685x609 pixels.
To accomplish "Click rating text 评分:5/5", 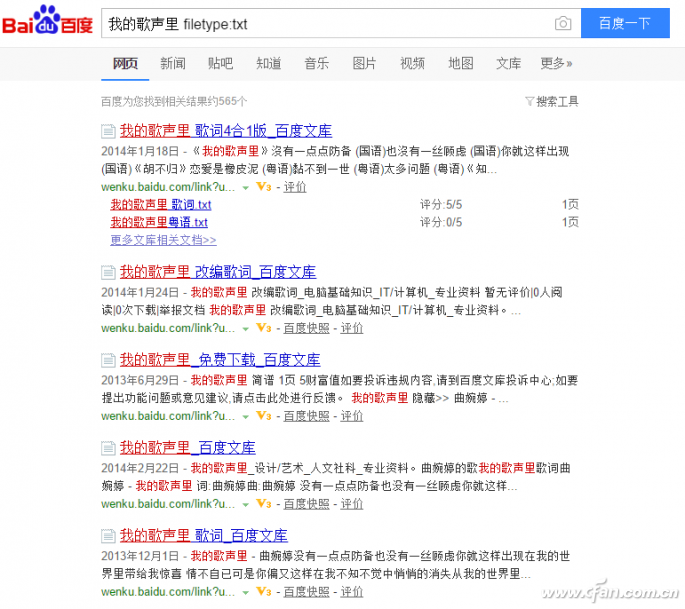I will [x=441, y=204].
